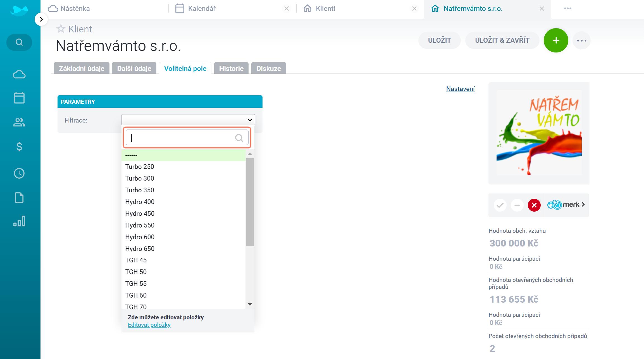Select Turbo 300 from the list
Viewport: 644px width, 359px height.
[x=183, y=178]
